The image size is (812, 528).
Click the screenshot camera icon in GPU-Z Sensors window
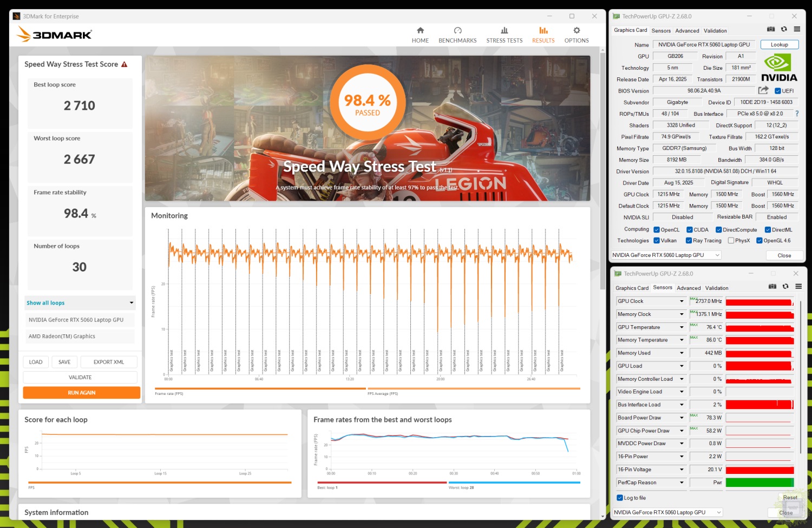coord(772,287)
